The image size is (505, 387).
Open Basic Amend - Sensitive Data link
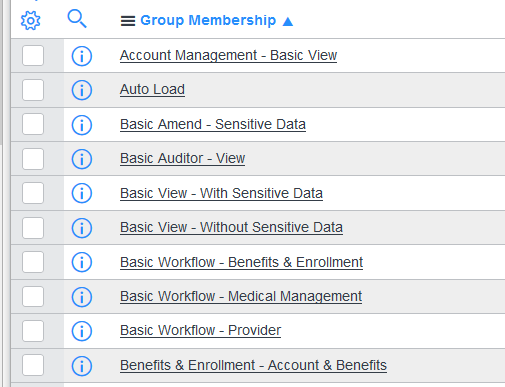(213, 124)
